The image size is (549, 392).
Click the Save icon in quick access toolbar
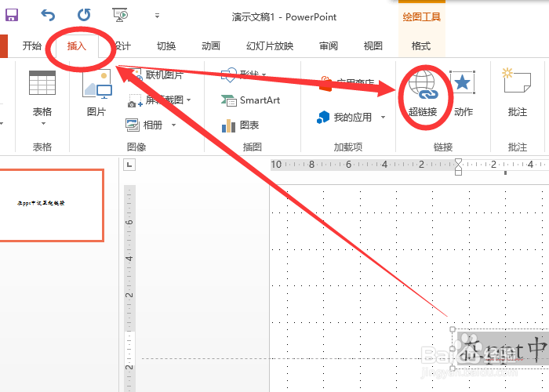pyautogui.click(x=11, y=15)
